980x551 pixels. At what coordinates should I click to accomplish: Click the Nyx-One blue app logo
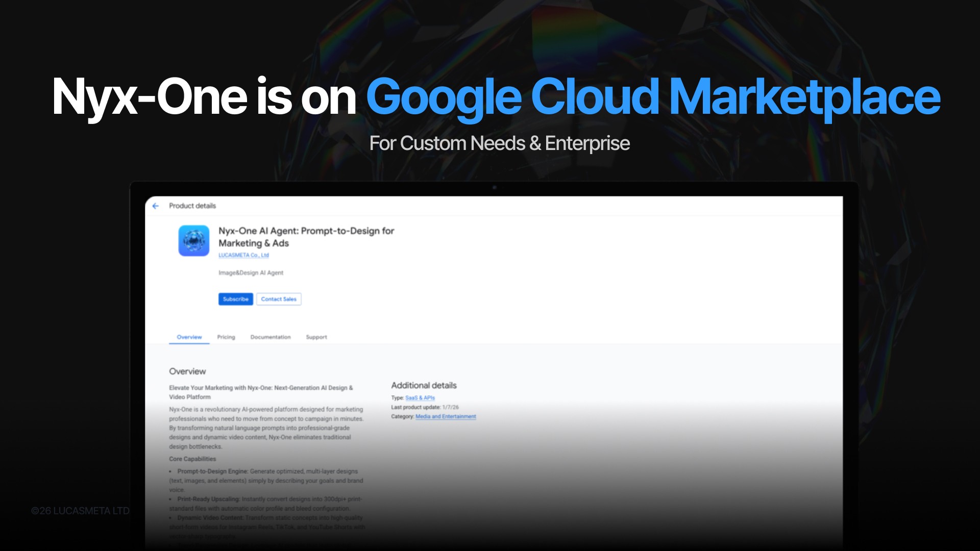click(193, 240)
